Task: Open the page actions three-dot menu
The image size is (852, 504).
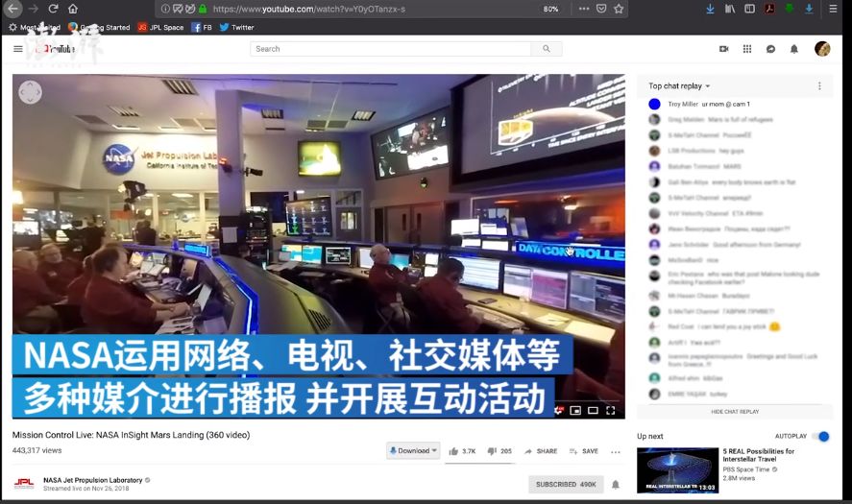Action: (584, 9)
